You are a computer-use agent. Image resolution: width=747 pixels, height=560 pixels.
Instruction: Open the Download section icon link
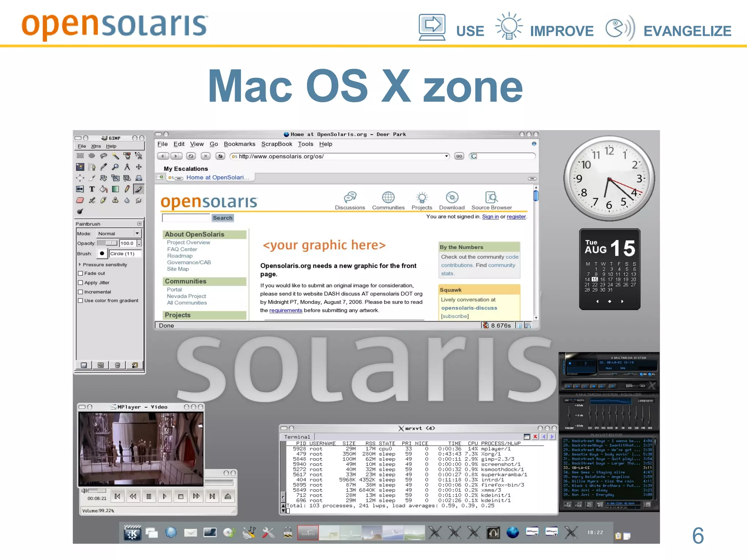(452, 201)
